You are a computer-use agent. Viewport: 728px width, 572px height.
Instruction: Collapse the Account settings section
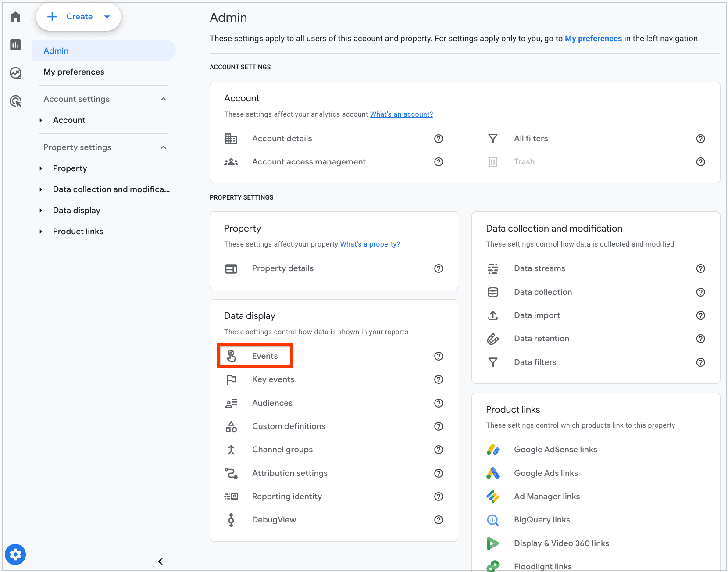[x=163, y=99]
